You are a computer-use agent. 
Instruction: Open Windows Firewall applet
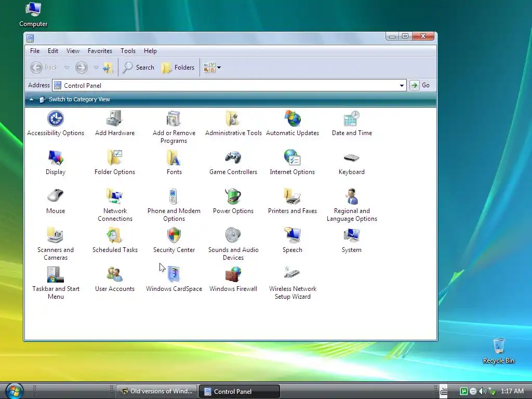[233, 280]
